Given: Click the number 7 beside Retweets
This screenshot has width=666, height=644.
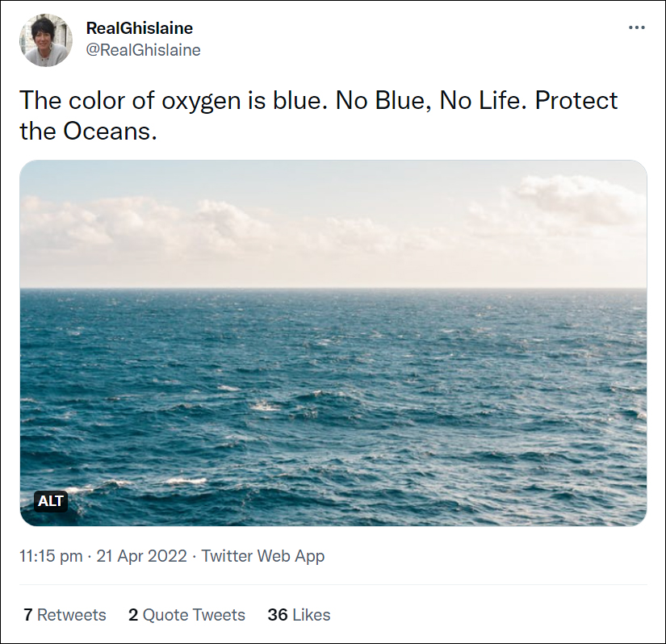Looking at the screenshot, I should tap(27, 615).
